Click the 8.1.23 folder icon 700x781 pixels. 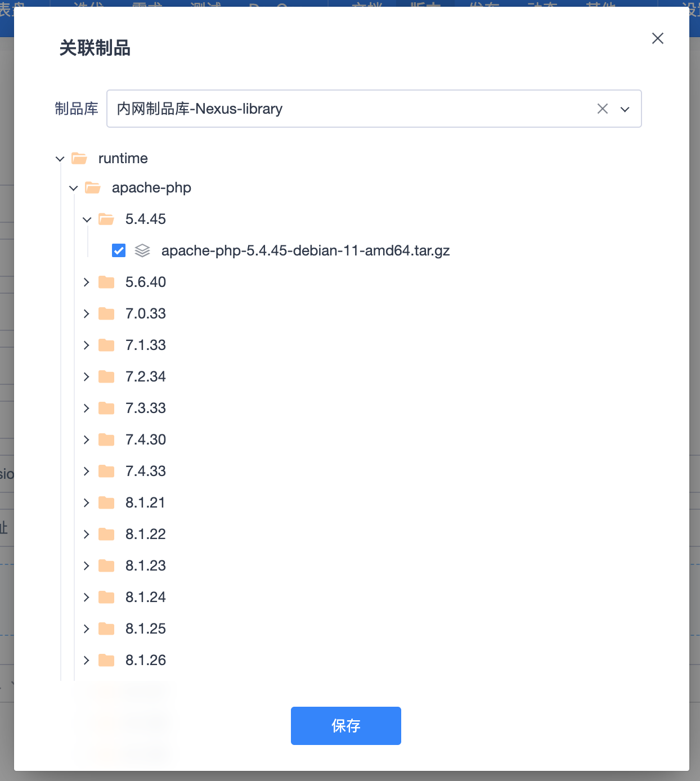pyautogui.click(x=106, y=565)
